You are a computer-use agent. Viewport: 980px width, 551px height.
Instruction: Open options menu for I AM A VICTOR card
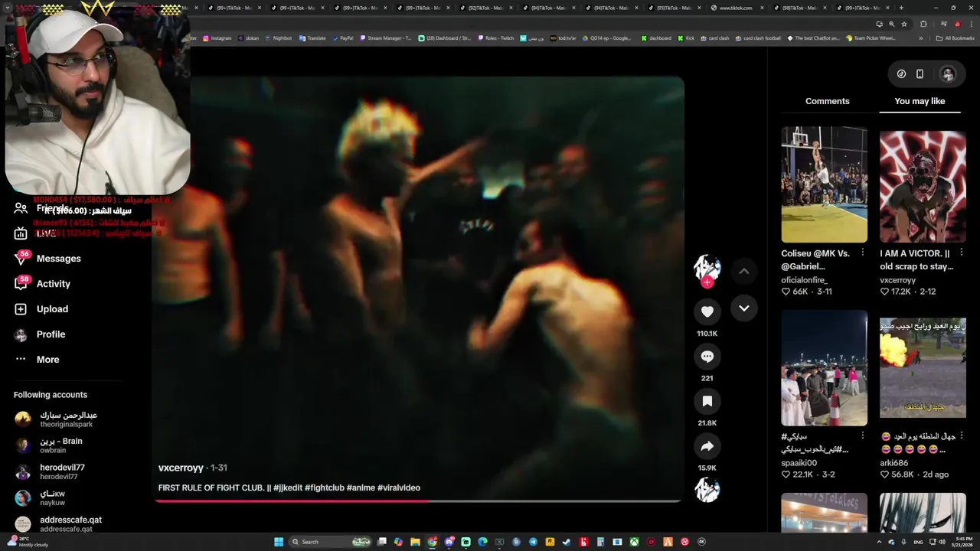pyautogui.click(x=961, y=253)
